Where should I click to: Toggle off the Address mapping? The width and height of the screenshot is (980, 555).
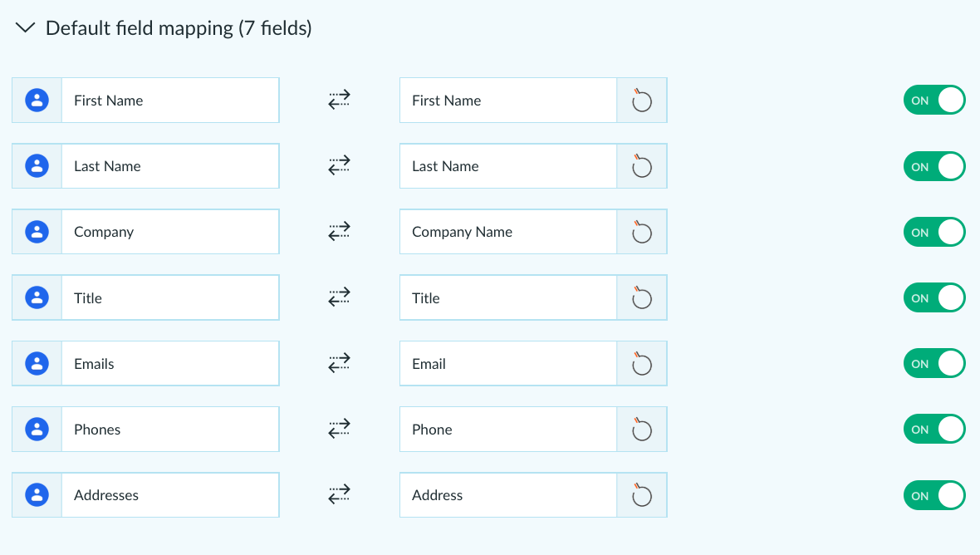934,495
